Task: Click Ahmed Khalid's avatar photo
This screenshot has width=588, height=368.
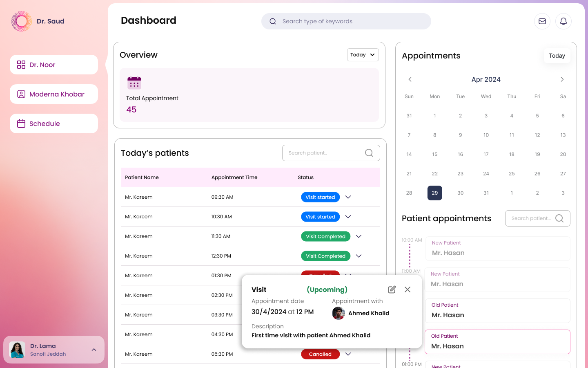Action: pos(339,313)
